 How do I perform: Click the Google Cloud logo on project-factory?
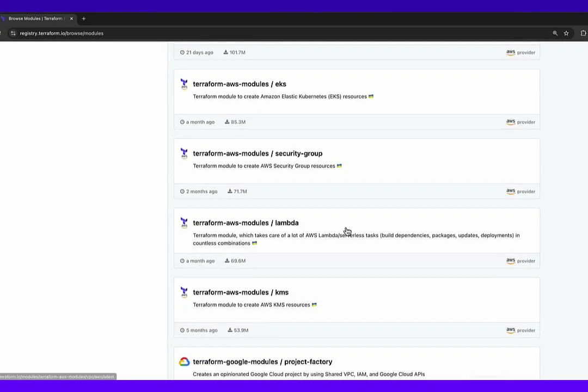point(184,362)
